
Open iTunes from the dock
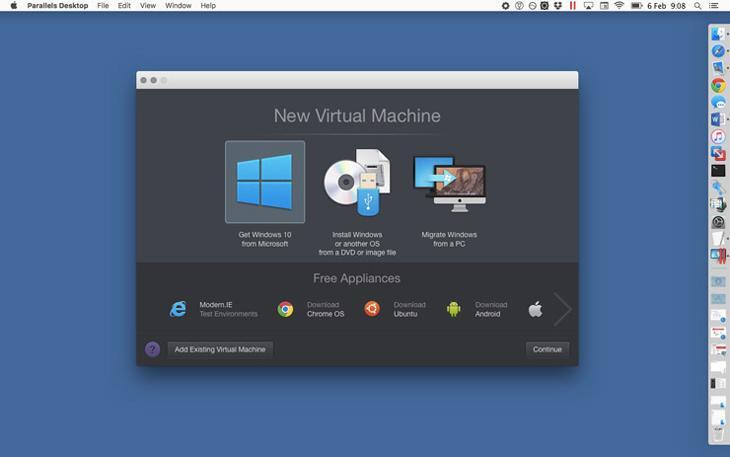tap(718, 136)
